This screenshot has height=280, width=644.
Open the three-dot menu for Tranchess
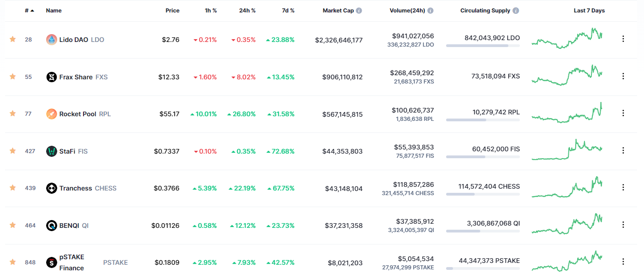pos(623,187)
